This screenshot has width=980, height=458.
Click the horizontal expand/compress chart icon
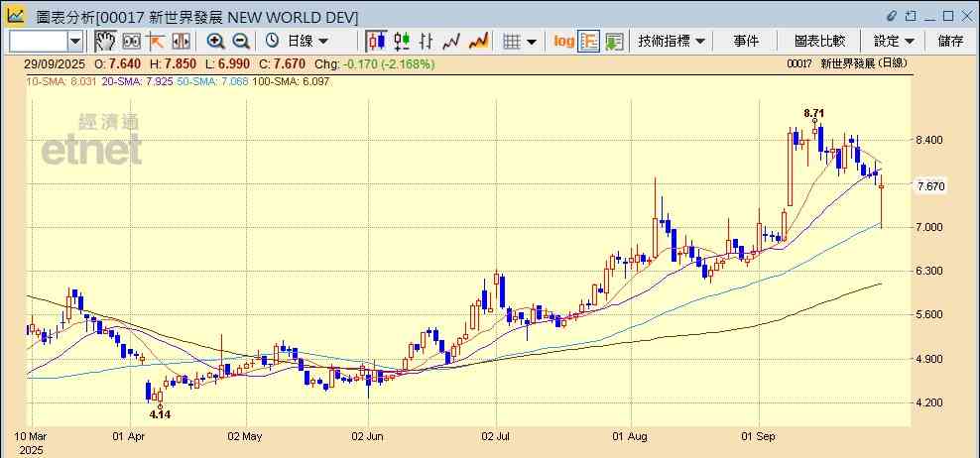[x=181, y=42]
